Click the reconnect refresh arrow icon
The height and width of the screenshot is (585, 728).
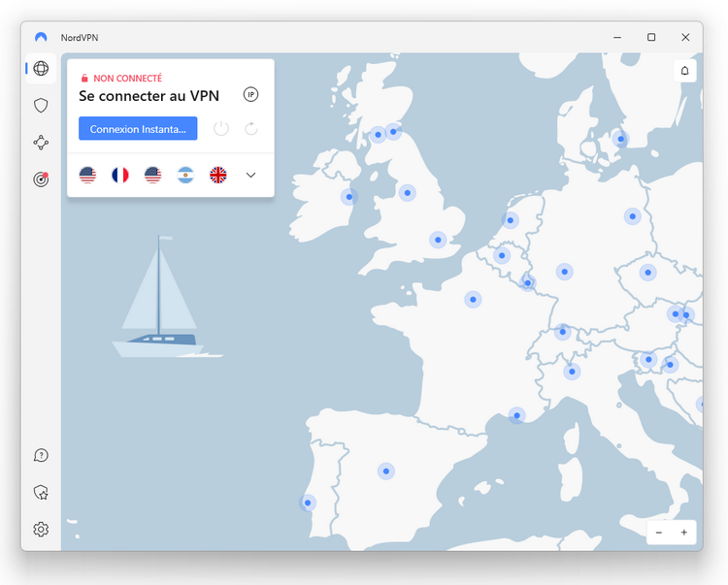(251, 128)
